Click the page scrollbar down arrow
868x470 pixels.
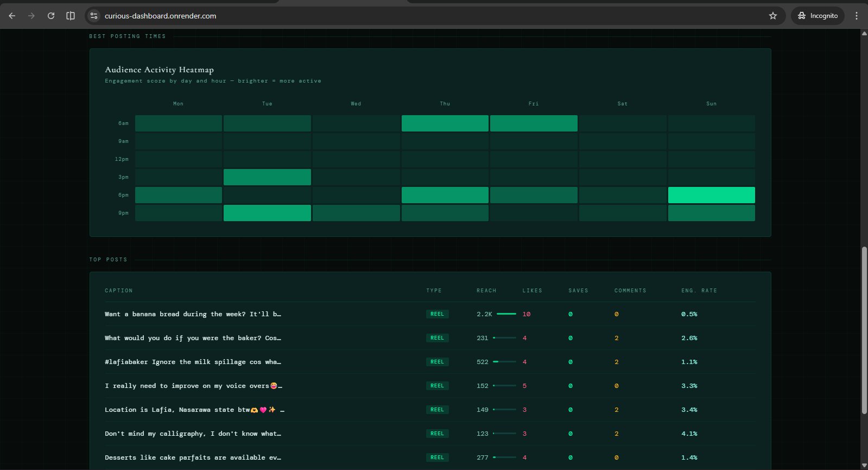(x=864, y=466)
